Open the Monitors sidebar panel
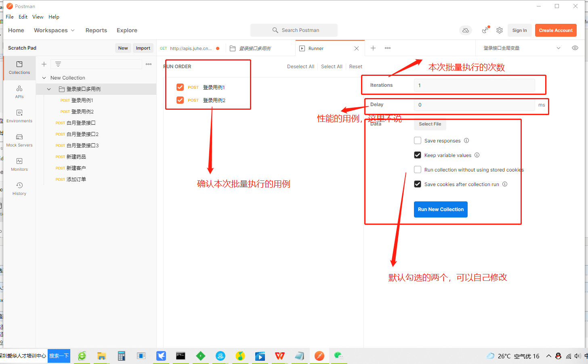Viewport: 588px width, 364px height. [19, 165]
